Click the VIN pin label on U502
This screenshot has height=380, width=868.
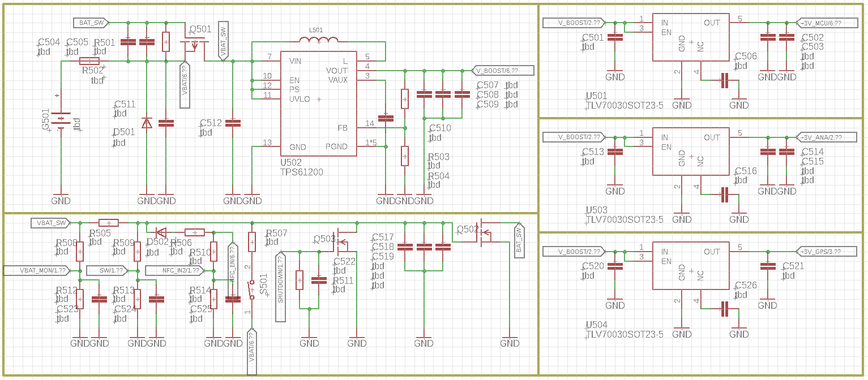(295, 61)
